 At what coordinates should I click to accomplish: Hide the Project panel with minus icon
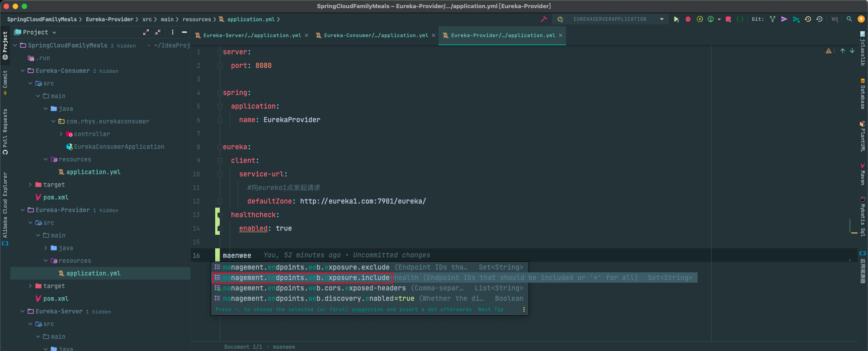(184, 32)
